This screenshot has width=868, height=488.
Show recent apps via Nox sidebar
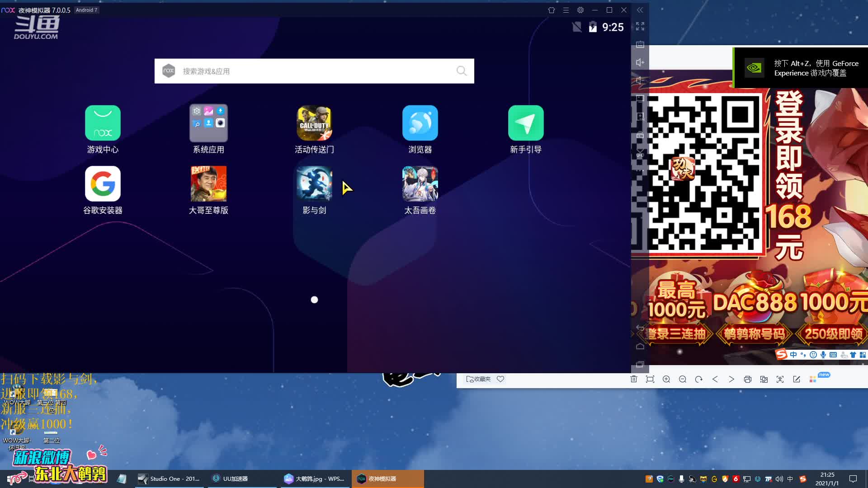pos(640,364)
